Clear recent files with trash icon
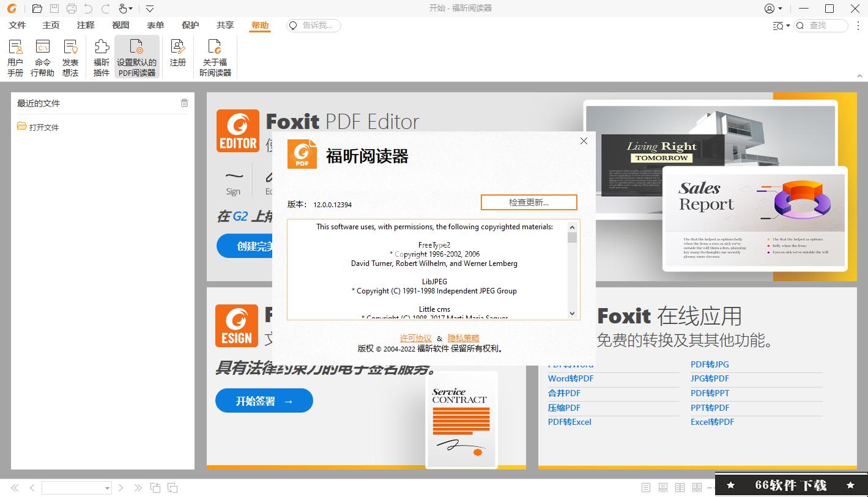Viewport: 868px width, 497px height. (184, 103)
